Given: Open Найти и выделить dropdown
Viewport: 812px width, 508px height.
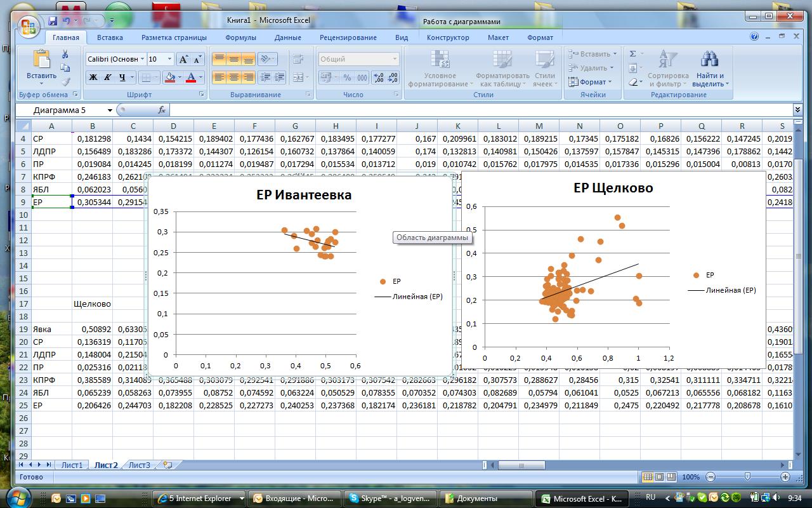Looking at the screenshot, I should [x=710, y=79].
